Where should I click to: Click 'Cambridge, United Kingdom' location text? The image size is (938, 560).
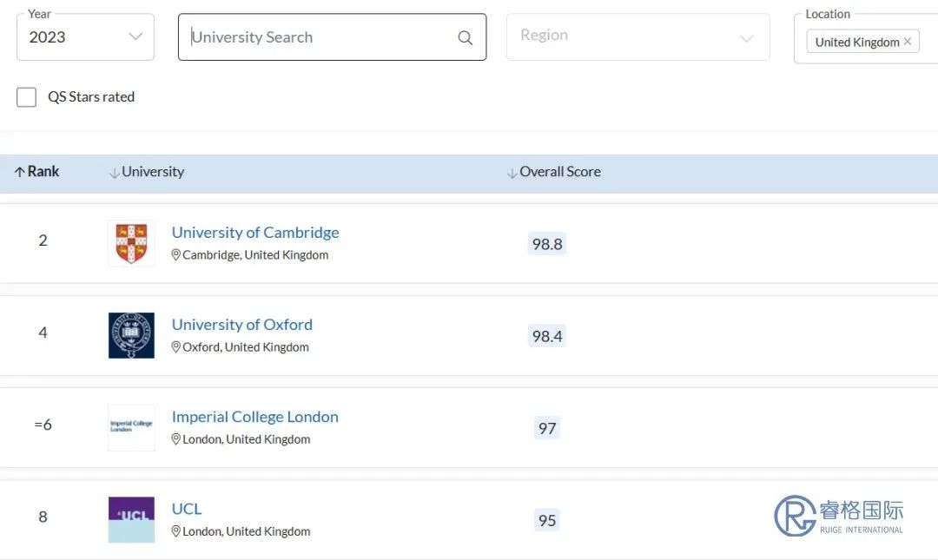[x=255, y=255]
